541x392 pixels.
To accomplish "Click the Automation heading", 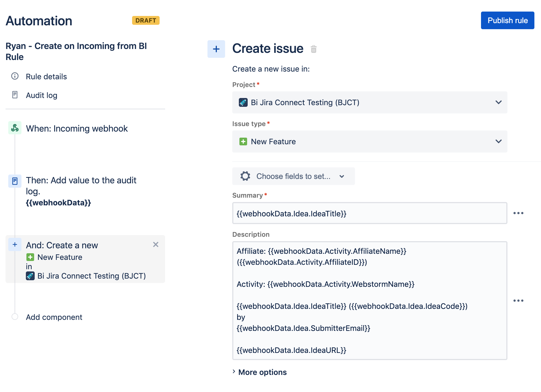I will (39, 21).
